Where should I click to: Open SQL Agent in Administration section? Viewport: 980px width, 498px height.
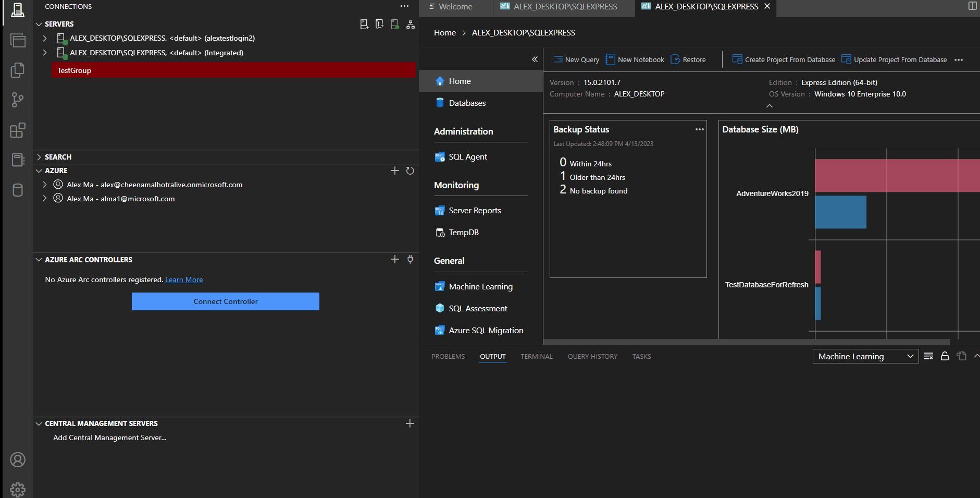[467, 156]
